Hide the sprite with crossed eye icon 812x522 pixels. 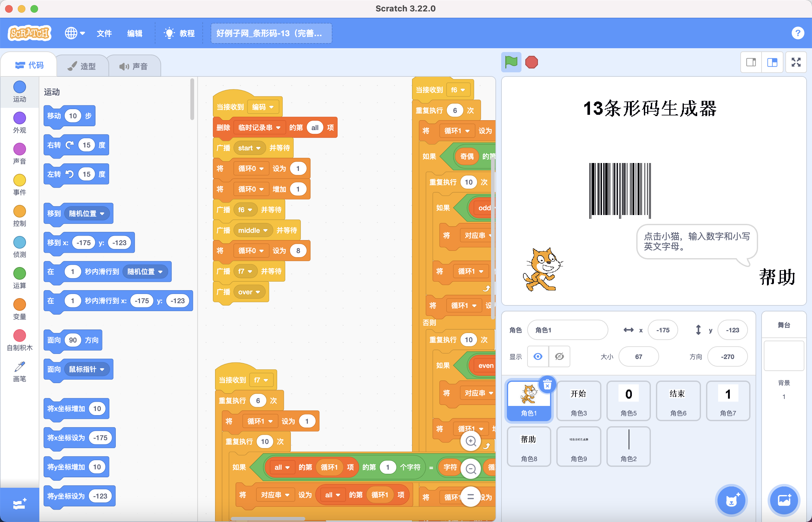click(560, 356)
